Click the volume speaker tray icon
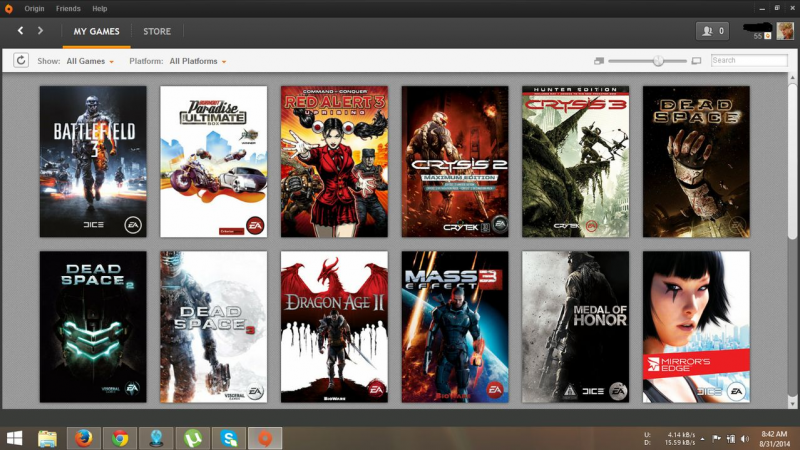The height and width of the screenshot is (450, 800). (745, 439)
